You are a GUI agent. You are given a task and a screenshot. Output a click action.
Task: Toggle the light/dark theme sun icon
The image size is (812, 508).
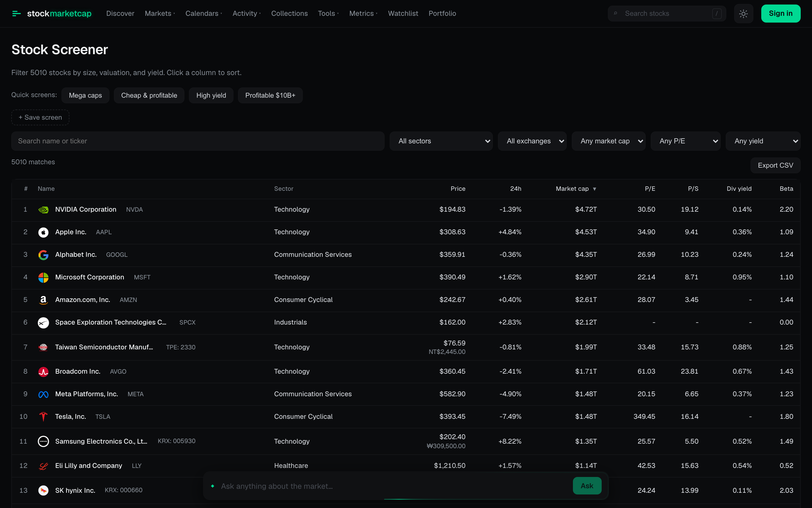click(x=743, y=14)
